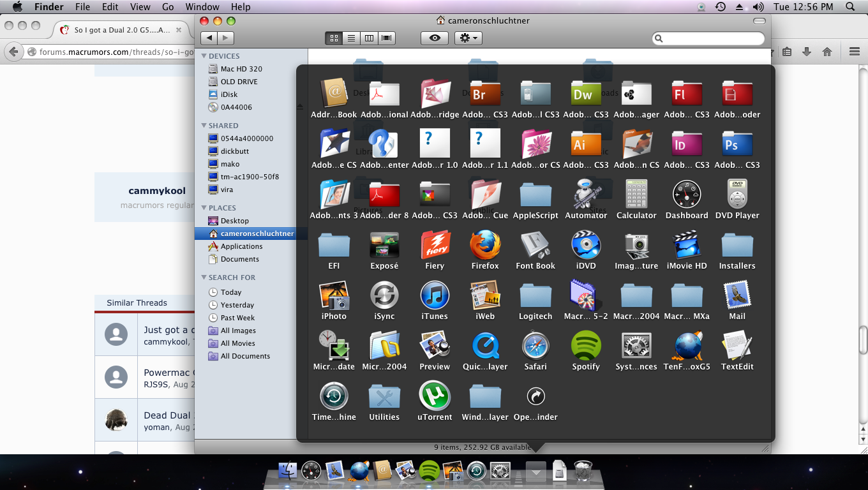Image resolution: width=868 pixels, height=490 pixels.
Task: Open the Go menu in the menu bar
Action: click(168, 7)
